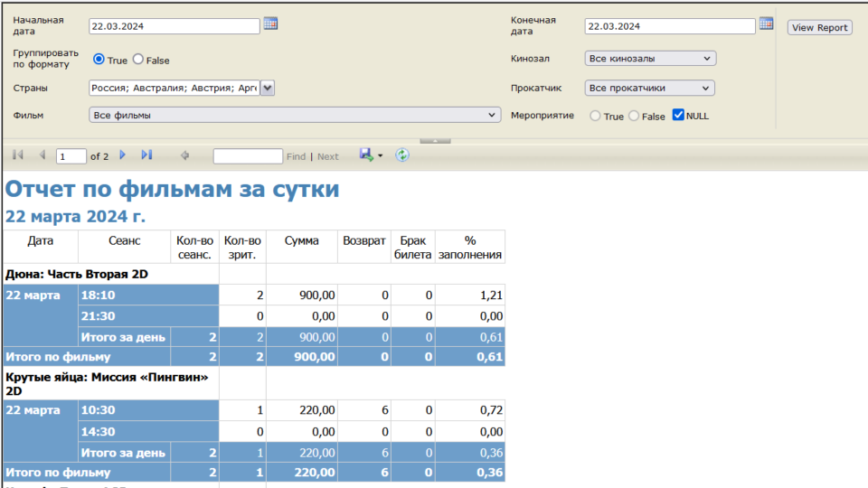The image size is (868, 488).
Task: Open the Страны multi-select dropdown
Action: [x=267, y=88]
